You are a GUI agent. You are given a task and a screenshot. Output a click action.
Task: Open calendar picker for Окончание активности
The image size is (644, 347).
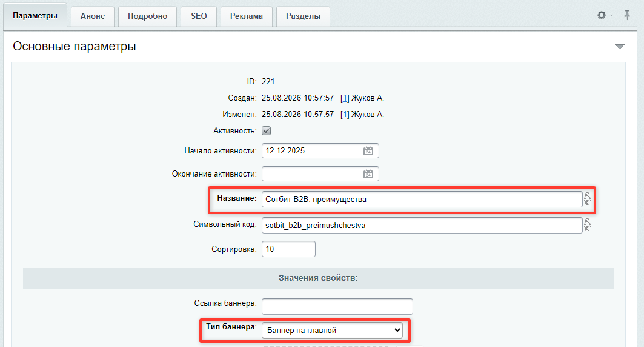pos(368,174)
